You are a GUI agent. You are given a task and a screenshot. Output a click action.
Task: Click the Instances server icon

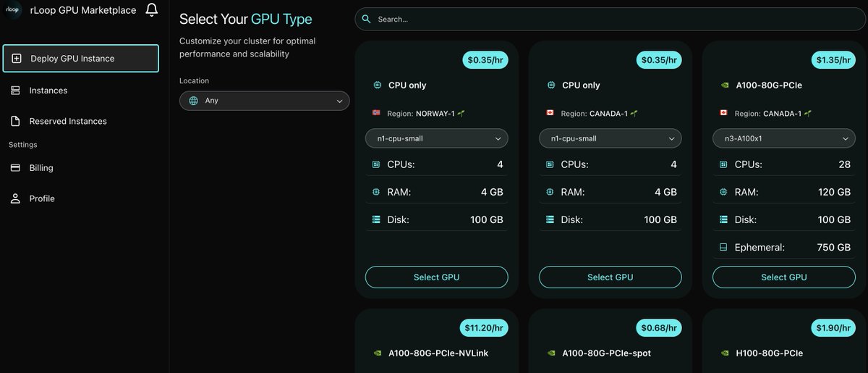[15, 91]
